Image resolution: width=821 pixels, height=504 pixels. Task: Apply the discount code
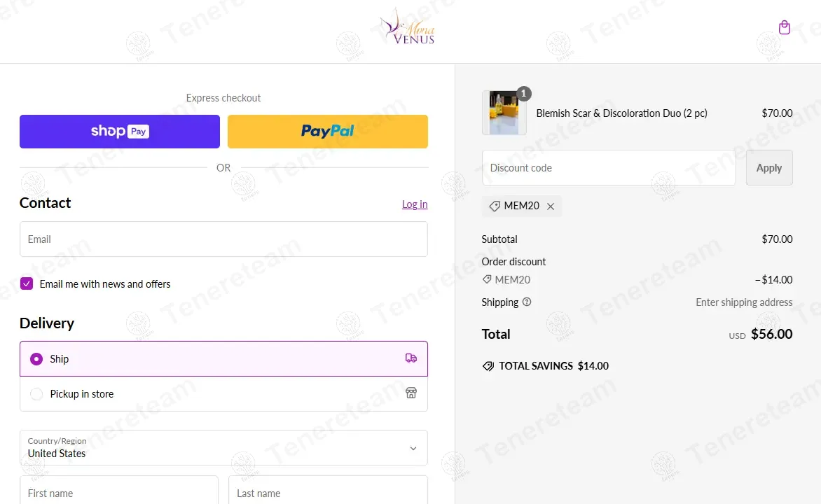(x=769, y=168)
